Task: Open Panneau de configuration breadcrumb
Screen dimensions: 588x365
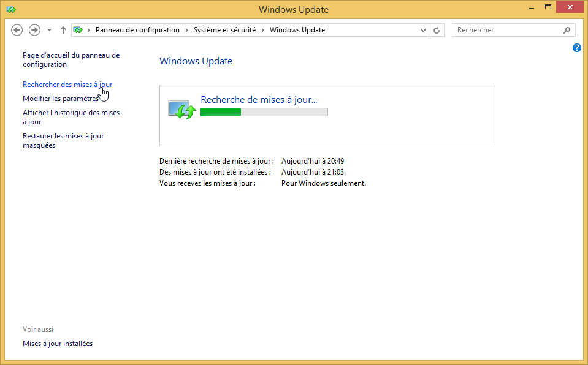Action: pos(137,30)
